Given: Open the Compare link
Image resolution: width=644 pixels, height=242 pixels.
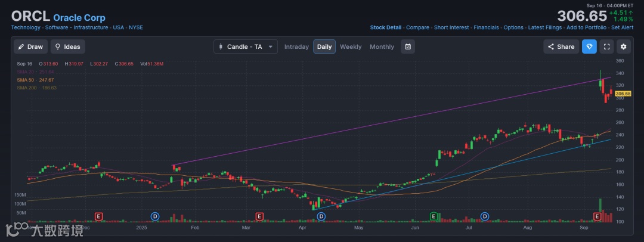Looking at the screenshot, I should [417, 27].
